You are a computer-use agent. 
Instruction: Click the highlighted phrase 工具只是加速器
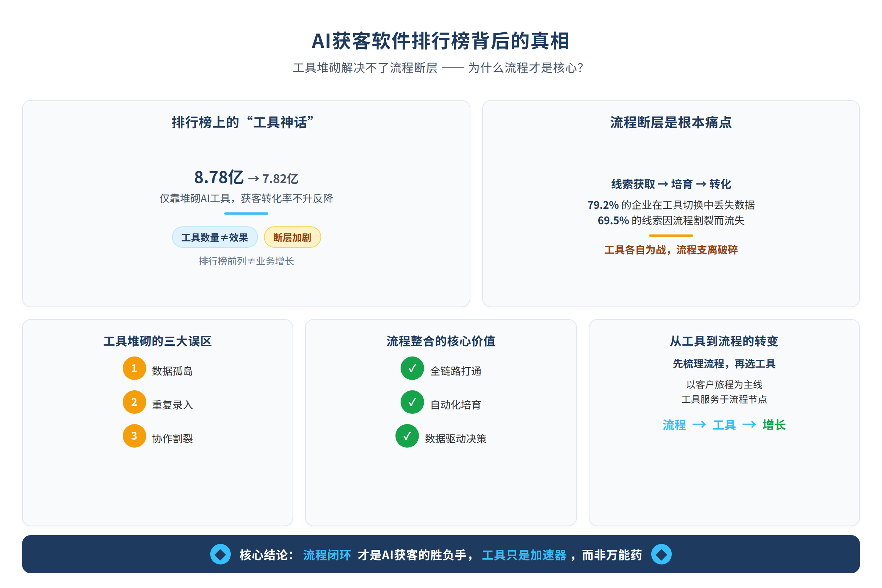pos(524,555)
